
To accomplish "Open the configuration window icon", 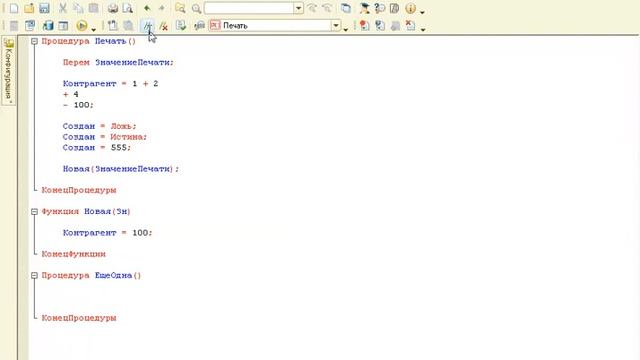I will tap(30, 26).
